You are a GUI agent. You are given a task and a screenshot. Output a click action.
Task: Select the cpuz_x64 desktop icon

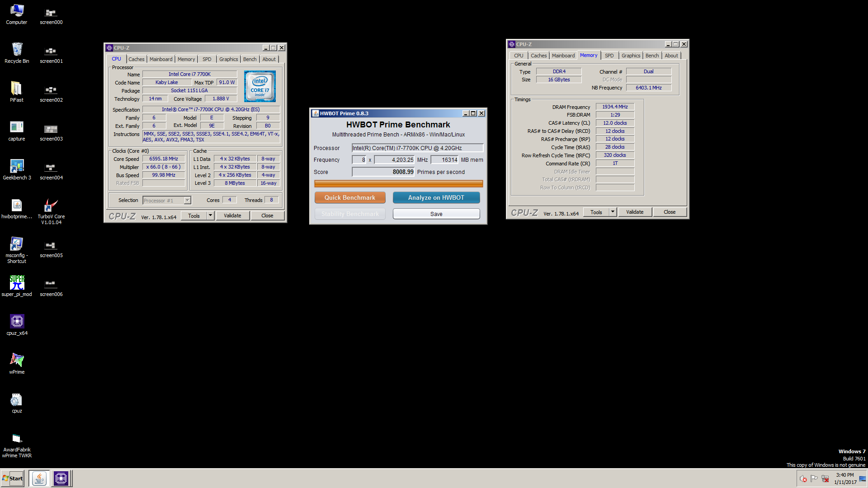point(17,325)
